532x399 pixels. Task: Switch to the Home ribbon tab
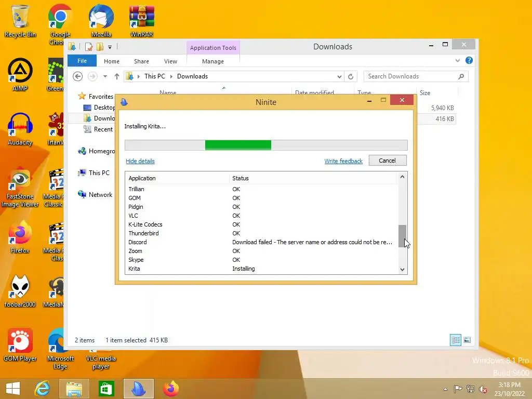[x=112, y=61]
